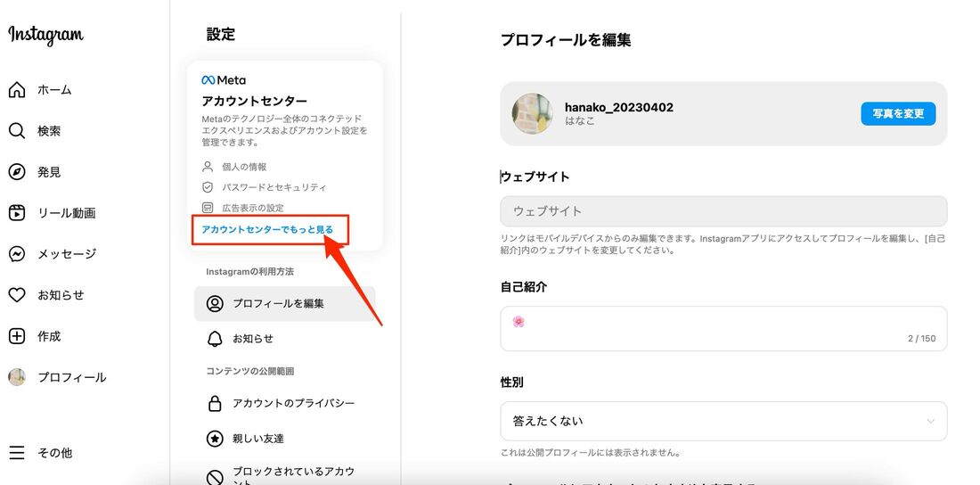This screenshot has height=485, width=980.
Task: Click the はなこ display name
Action: point(580,121)
